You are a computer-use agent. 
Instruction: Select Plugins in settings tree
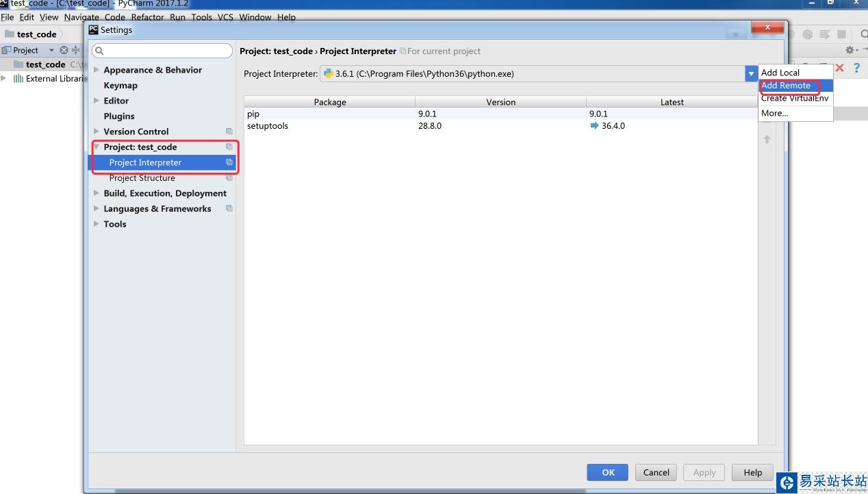[119, 116]
